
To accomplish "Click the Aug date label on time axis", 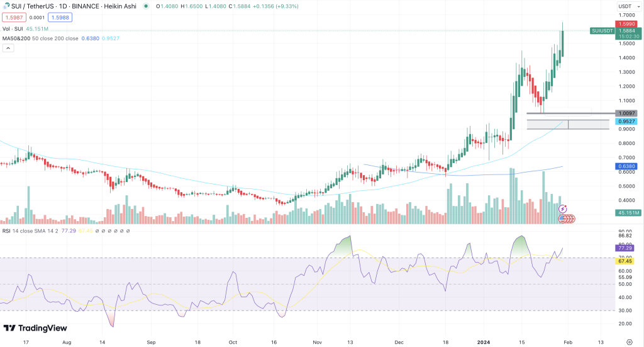I will [67, 342].
